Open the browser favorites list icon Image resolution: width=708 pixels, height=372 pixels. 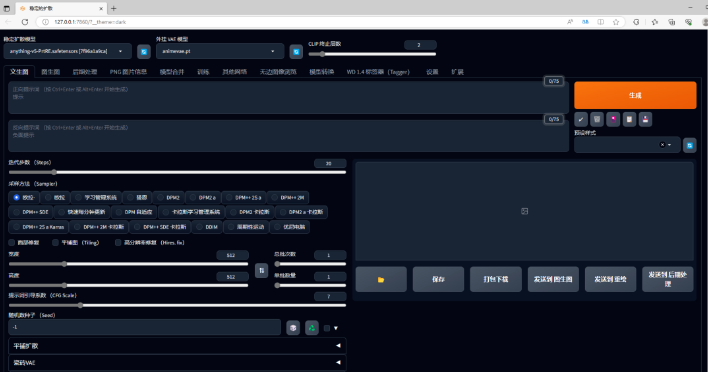[x=655, y=22]
